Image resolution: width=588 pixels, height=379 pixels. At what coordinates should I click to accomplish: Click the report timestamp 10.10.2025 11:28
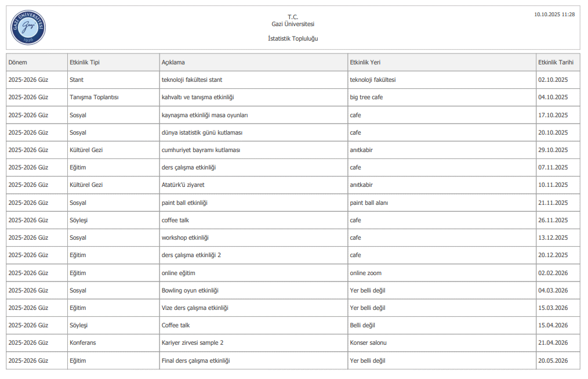coord(554,14)
